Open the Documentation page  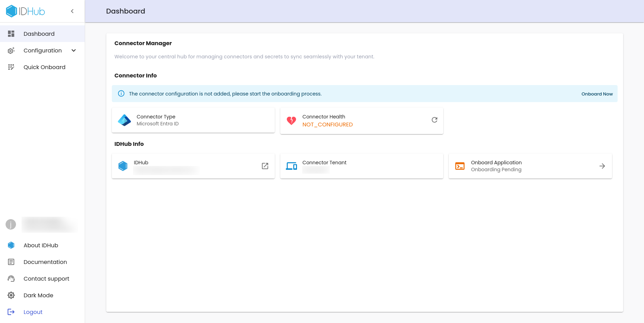(45, 262)
